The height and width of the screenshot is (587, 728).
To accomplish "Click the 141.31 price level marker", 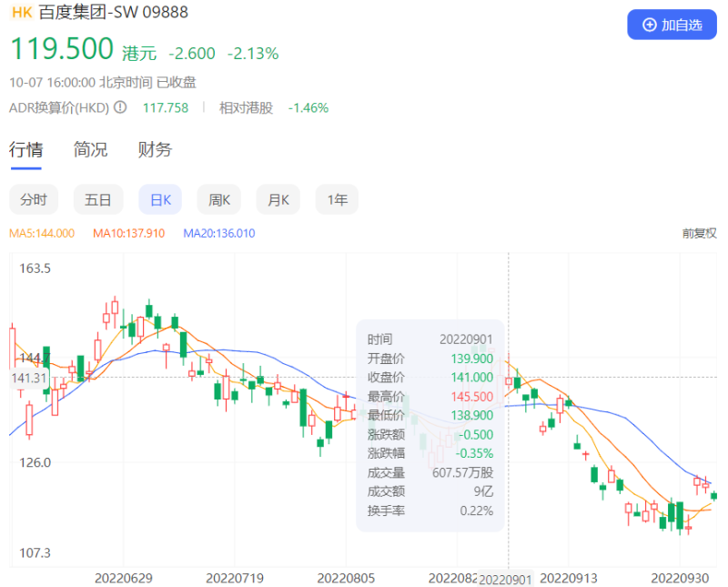I will click(x=27, y=378).
